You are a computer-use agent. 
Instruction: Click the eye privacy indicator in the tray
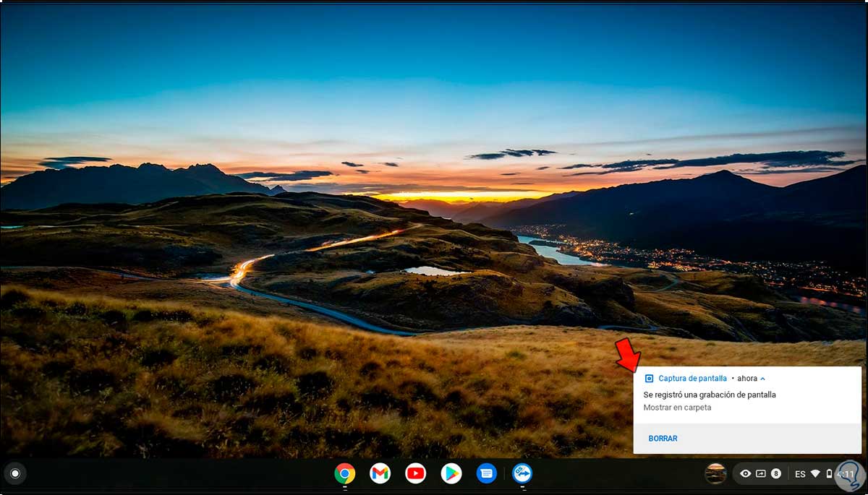tap(746, 474)
